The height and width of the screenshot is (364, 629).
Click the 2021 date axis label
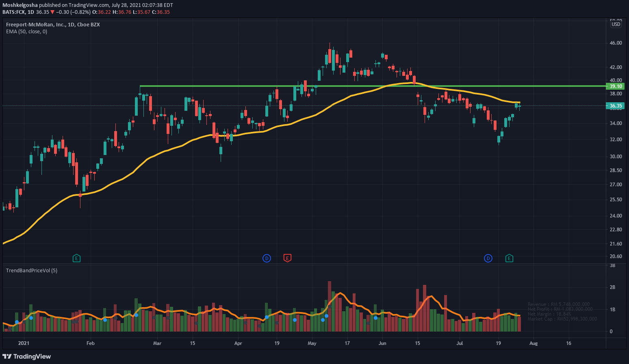coord(24,343)
